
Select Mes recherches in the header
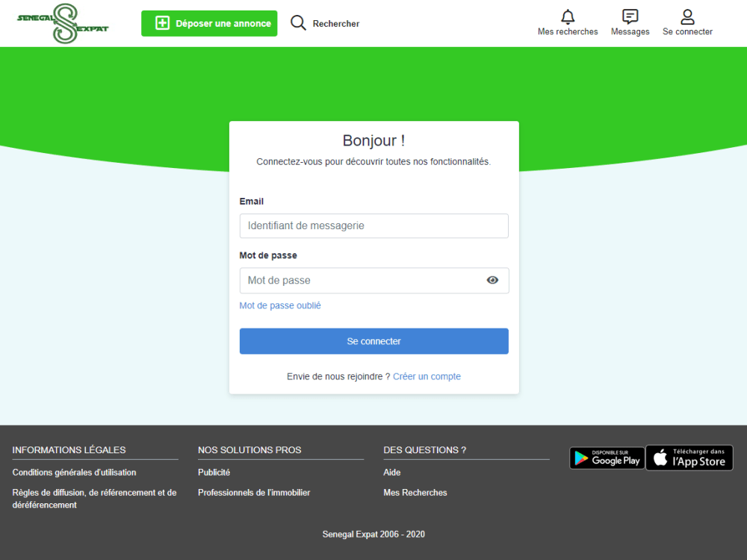pyautogui.click(x=568, y=32)
